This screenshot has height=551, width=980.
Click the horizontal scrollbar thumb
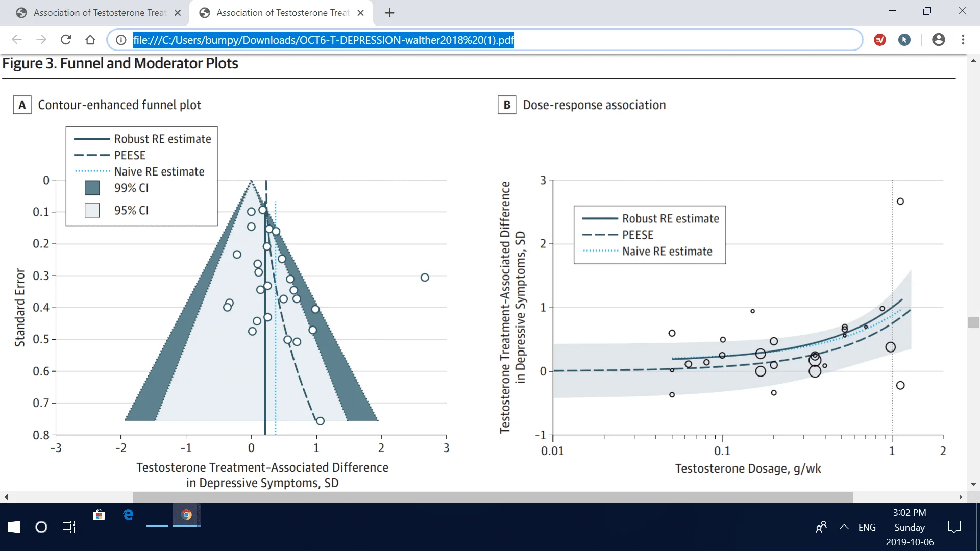click(493, 497)
